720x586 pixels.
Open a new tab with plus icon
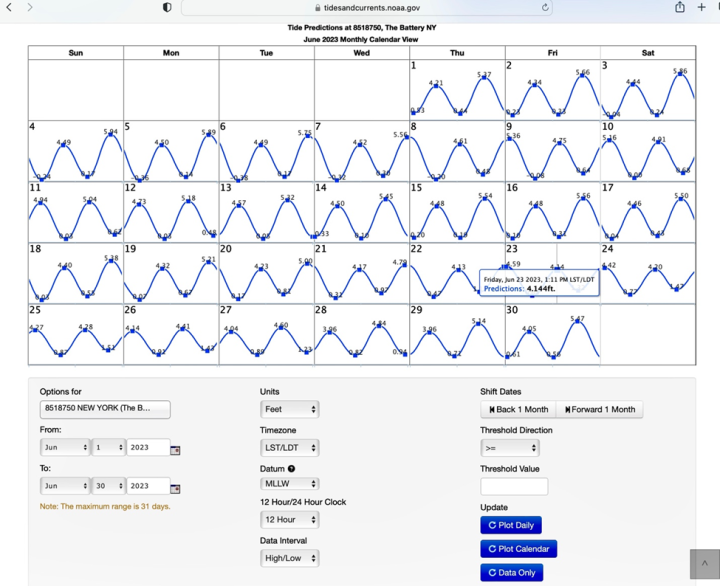[x=702, y=7]
